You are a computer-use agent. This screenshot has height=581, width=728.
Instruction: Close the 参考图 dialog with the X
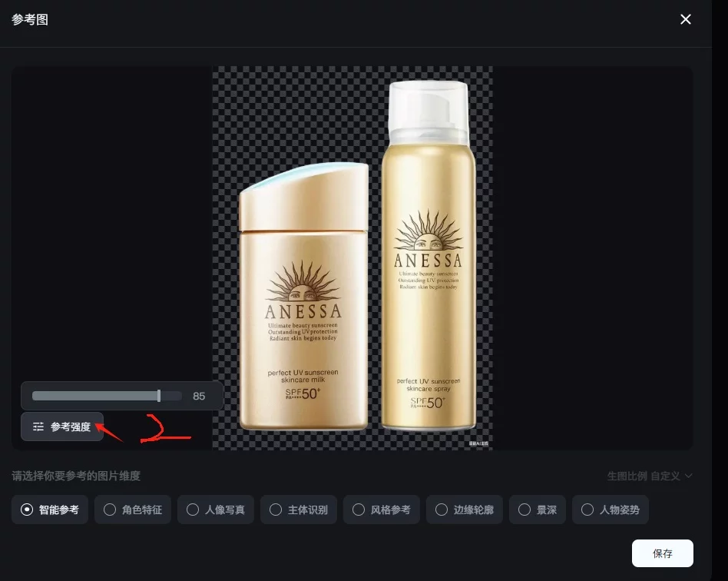point(686,19)
